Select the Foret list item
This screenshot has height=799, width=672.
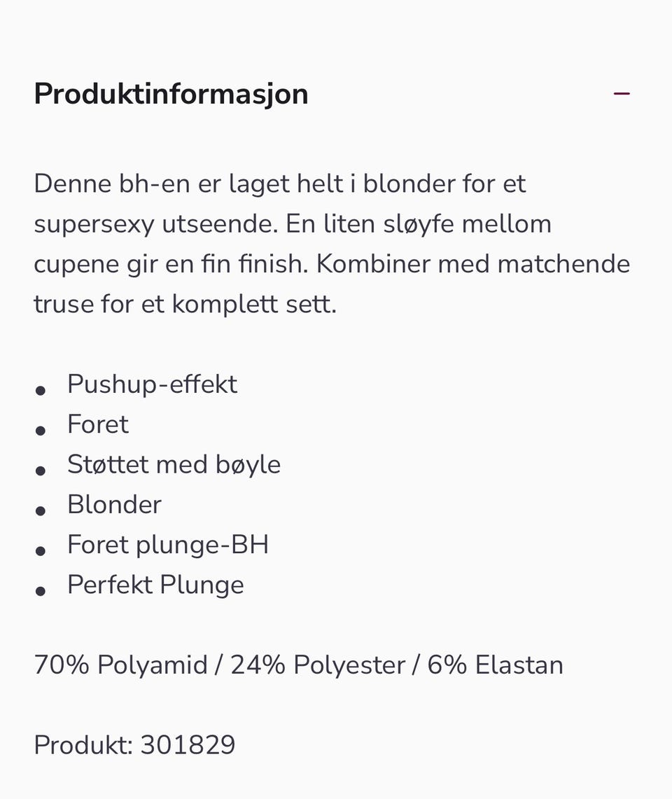click(97, 424)
